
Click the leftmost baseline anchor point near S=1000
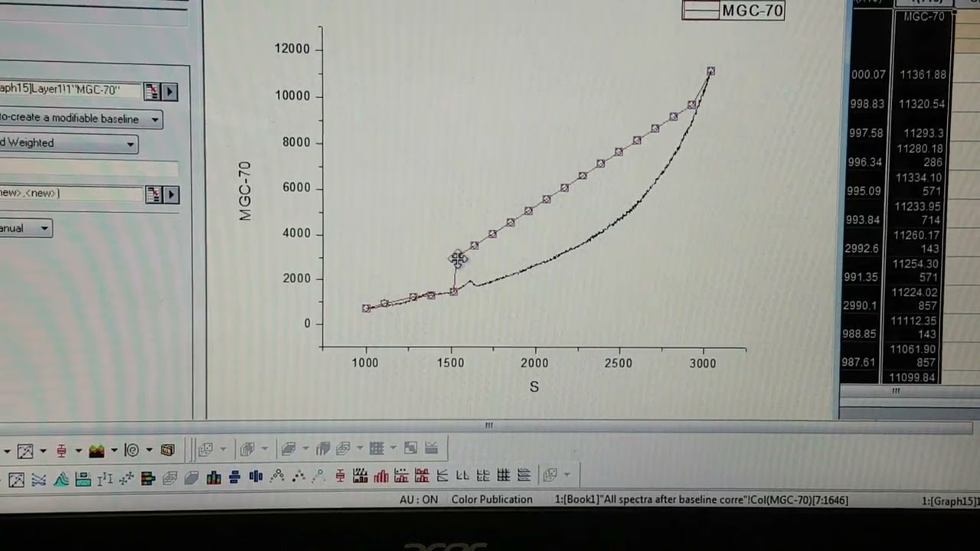[367, 308]
